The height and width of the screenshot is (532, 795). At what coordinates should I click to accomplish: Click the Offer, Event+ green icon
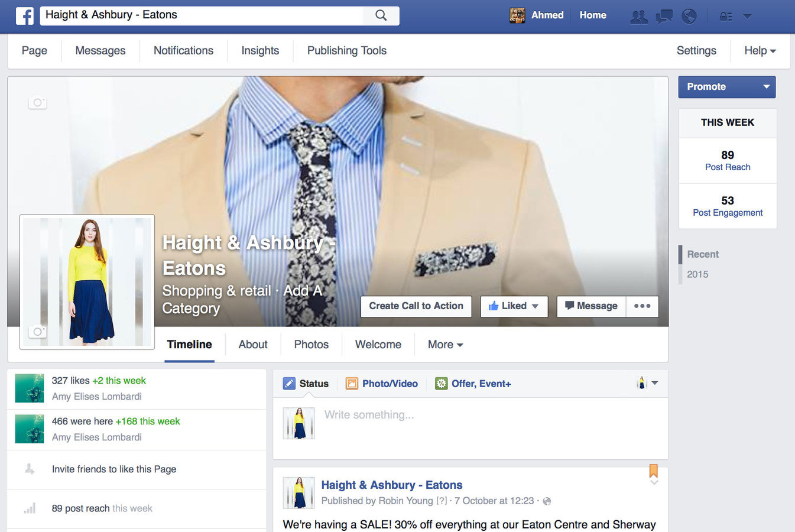pyautogui.click(x=441, y=384)
